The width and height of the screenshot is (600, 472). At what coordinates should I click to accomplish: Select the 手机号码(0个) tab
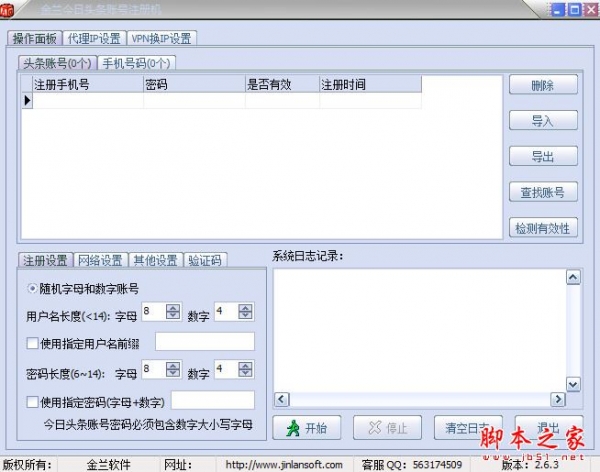coord(136,63)
